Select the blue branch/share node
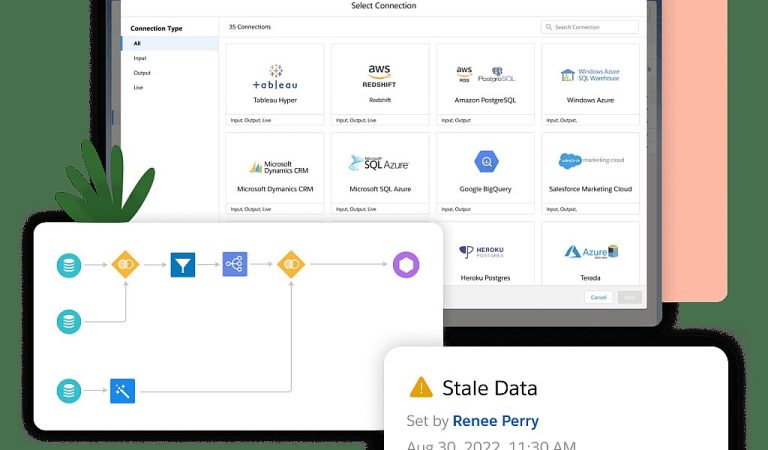768x450 pixels. click(235, 264)
